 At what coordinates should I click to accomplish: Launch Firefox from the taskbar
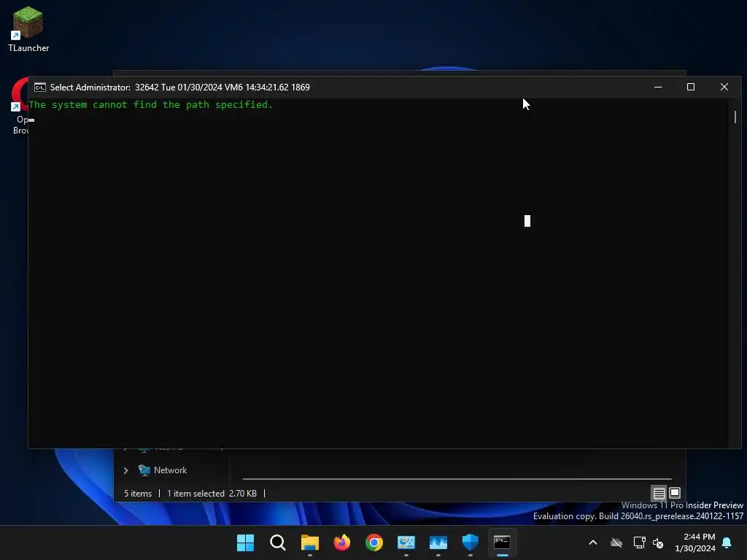(342, 542)
